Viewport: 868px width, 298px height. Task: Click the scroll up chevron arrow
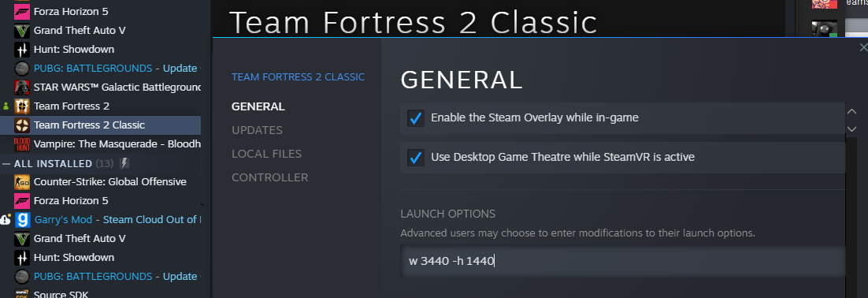point(852,112)
